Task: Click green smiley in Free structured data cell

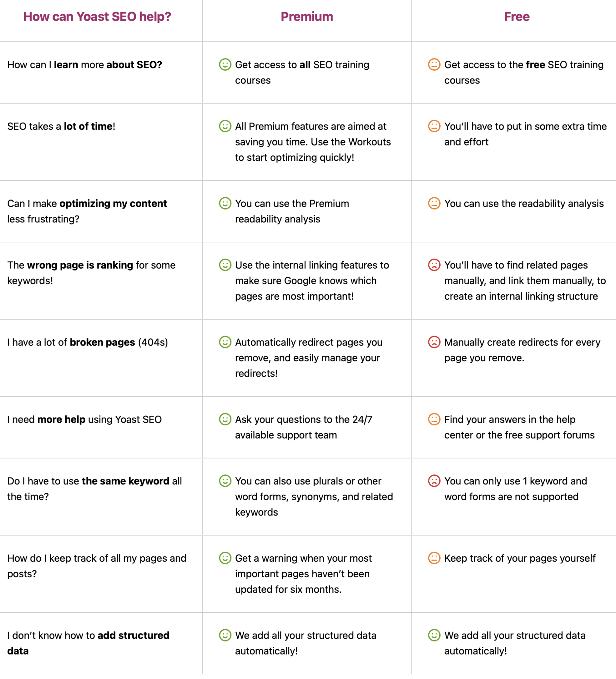Action: 434,635
